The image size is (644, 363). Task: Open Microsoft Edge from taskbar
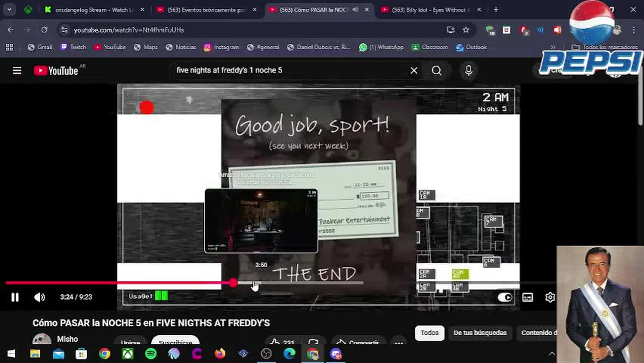point(289,354)
